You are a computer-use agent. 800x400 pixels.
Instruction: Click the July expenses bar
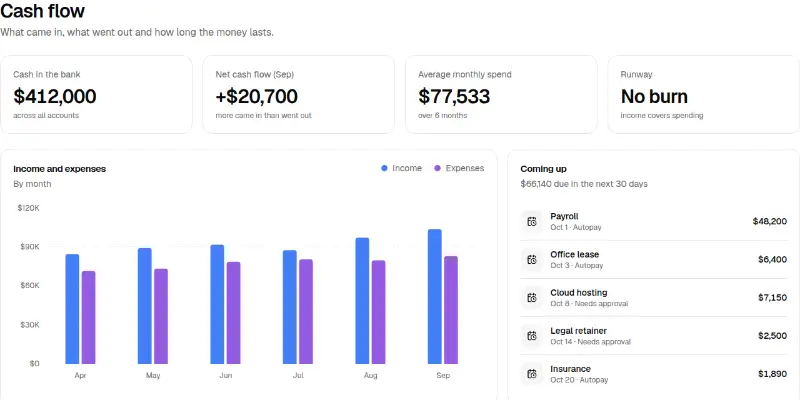[x=306, y=312]
